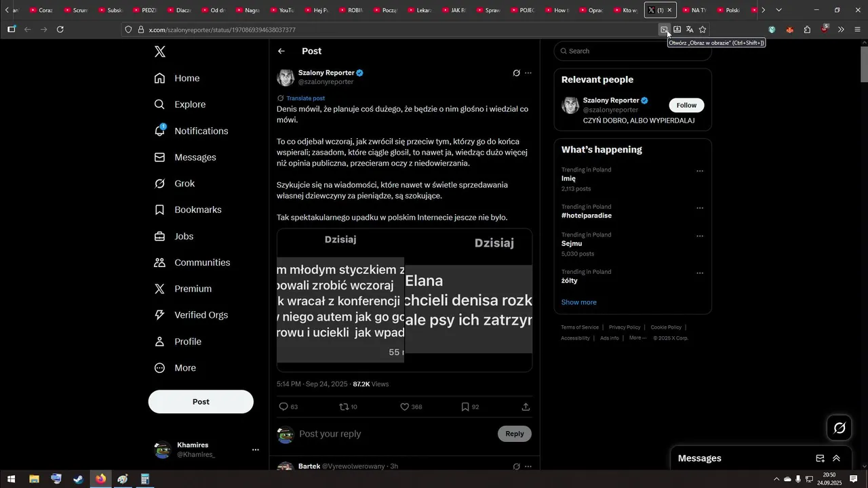Open the floating Grok button at bottom right
868x488 pixels.
(x=840, y=428)
